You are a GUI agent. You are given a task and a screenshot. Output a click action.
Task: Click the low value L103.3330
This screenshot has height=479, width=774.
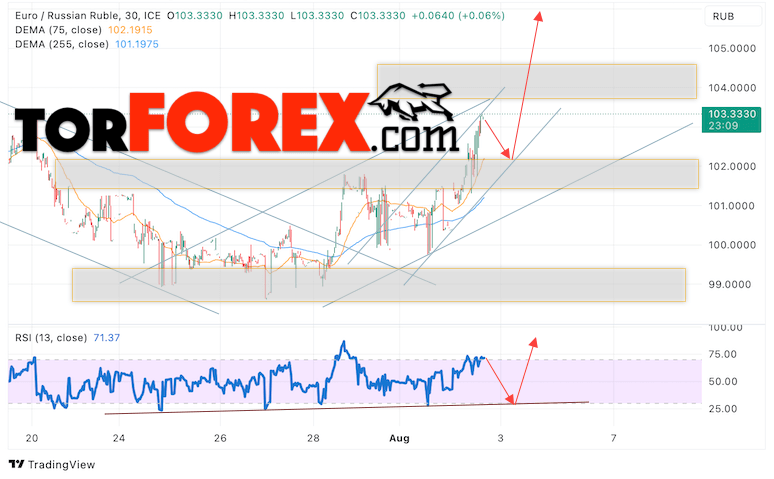pyautogui.click(x=317, y=16)
